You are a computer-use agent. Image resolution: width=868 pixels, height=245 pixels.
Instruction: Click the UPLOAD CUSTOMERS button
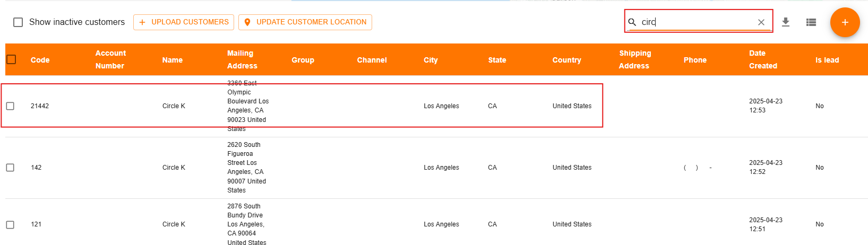[x=184, y=22]
